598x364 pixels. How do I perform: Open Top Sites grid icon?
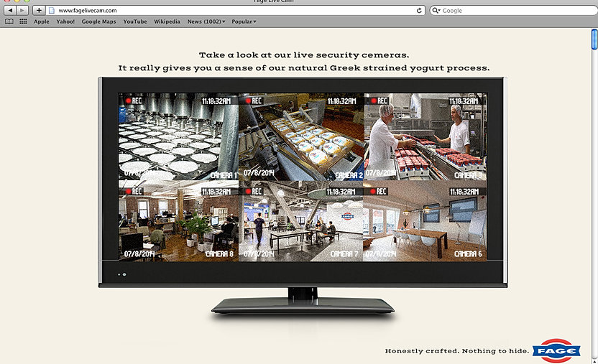23,22
